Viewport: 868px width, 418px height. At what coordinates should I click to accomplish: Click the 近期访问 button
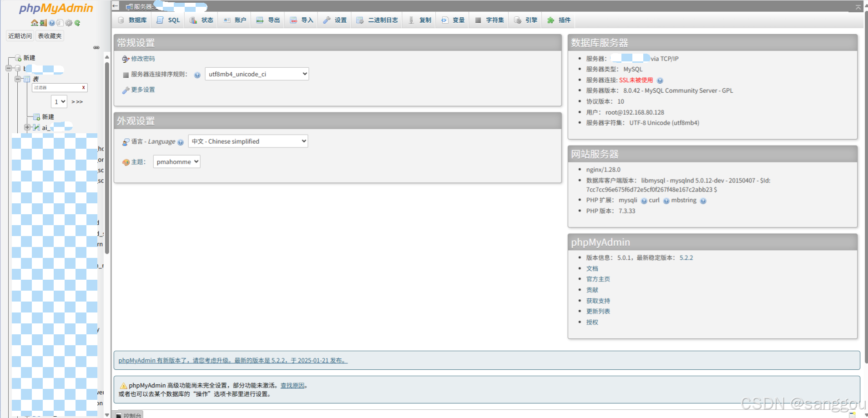[x=20, y=36]
